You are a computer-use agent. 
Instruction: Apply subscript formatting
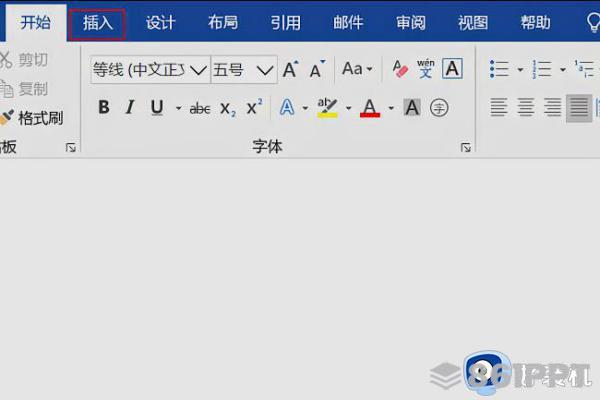[228, 109]
